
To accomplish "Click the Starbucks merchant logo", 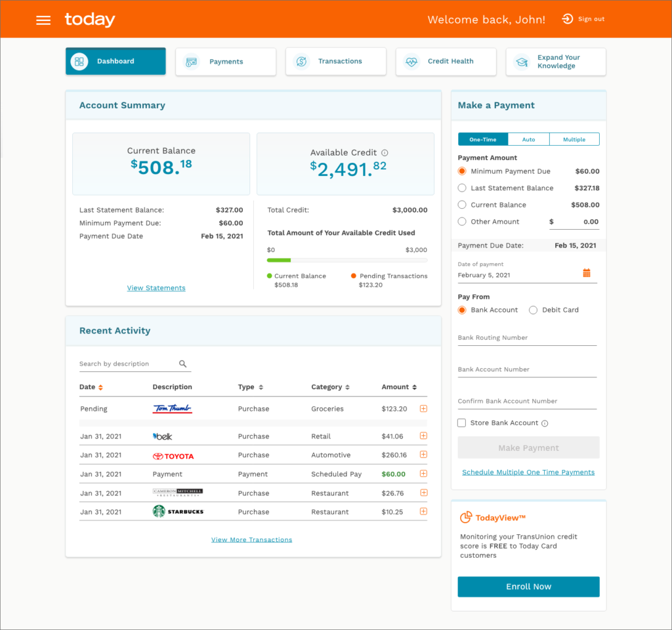I will tap(178, 511).
